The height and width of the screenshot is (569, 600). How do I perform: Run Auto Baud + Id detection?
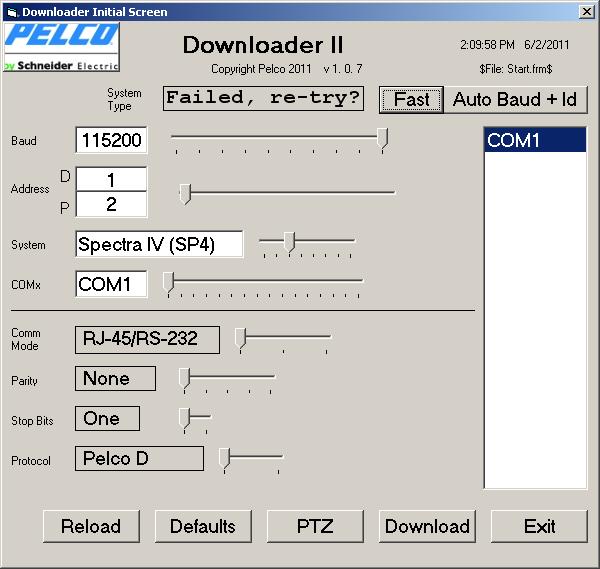[x=515, y=99]
